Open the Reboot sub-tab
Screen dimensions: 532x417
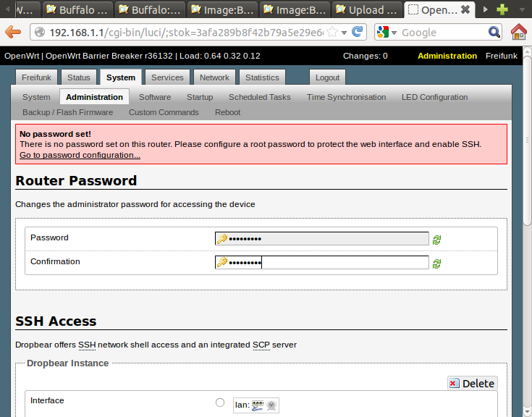click(x=228, y=112)
